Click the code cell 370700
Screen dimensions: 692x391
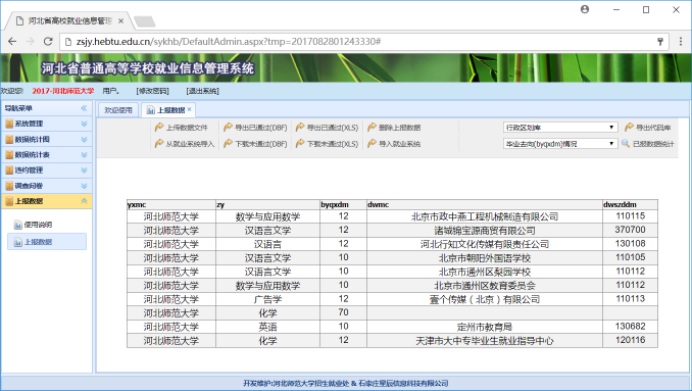[630, 230]
